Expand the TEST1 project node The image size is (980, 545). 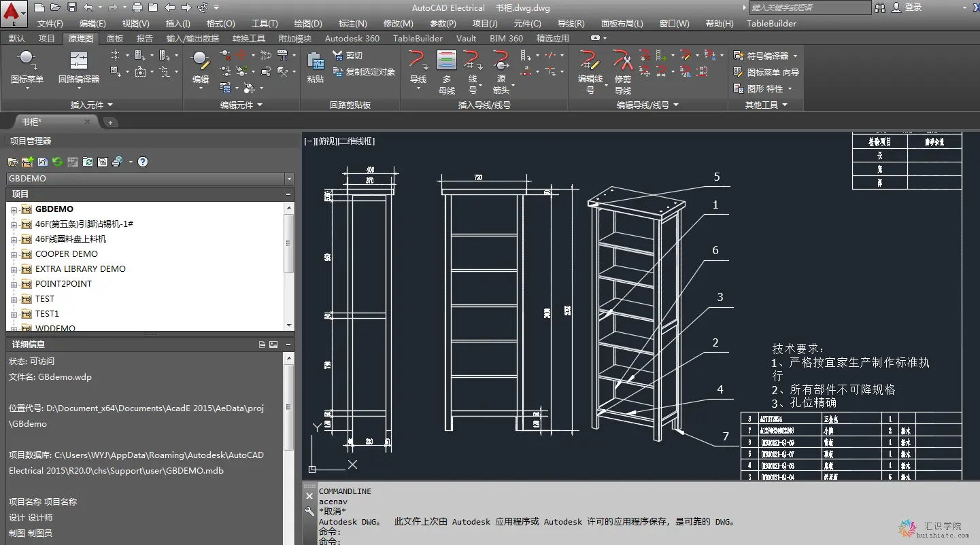(x=14, y=314)
